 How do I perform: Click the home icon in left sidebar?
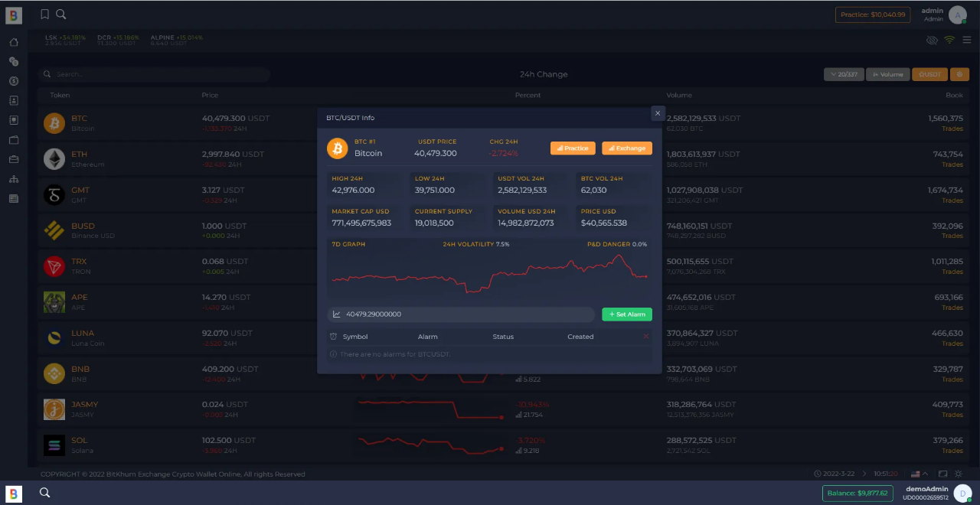(14, 42)
